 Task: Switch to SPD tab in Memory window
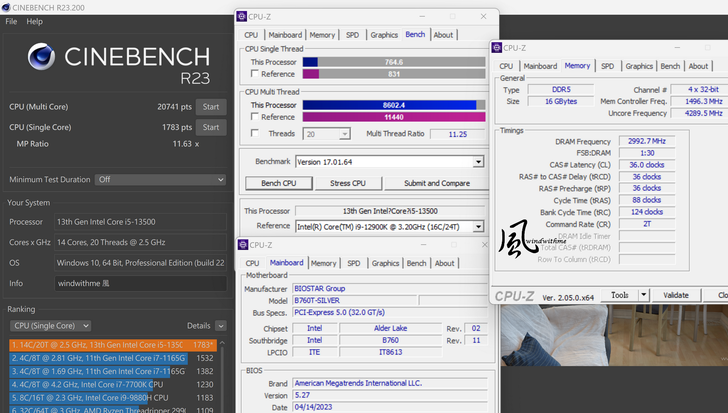[x=607, y=66]
